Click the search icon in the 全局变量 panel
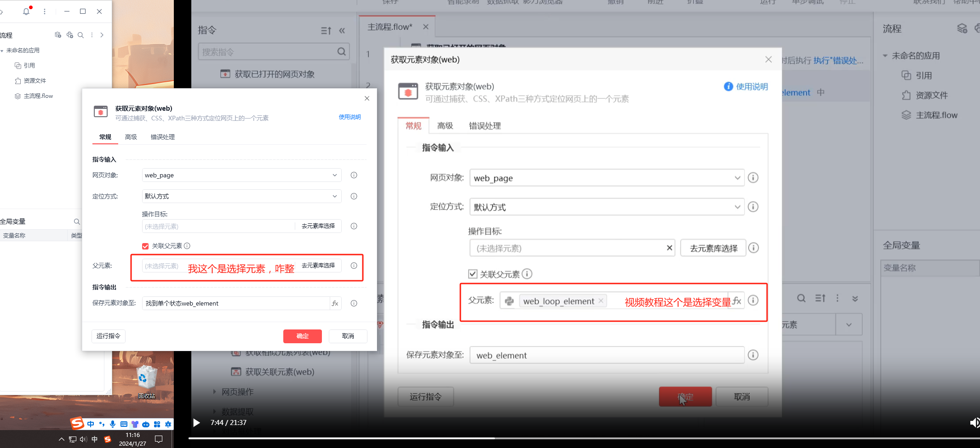This screenshot has height=448, width=980. click(x=77, y=221)
